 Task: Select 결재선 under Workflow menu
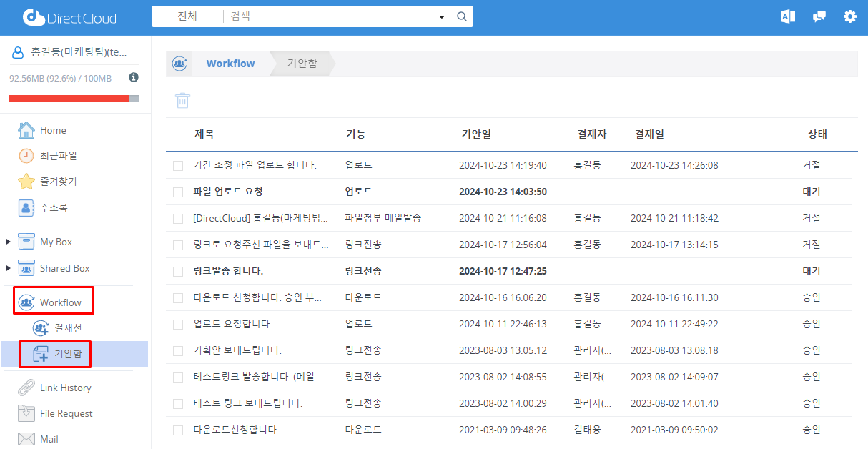tap(67, 328)
